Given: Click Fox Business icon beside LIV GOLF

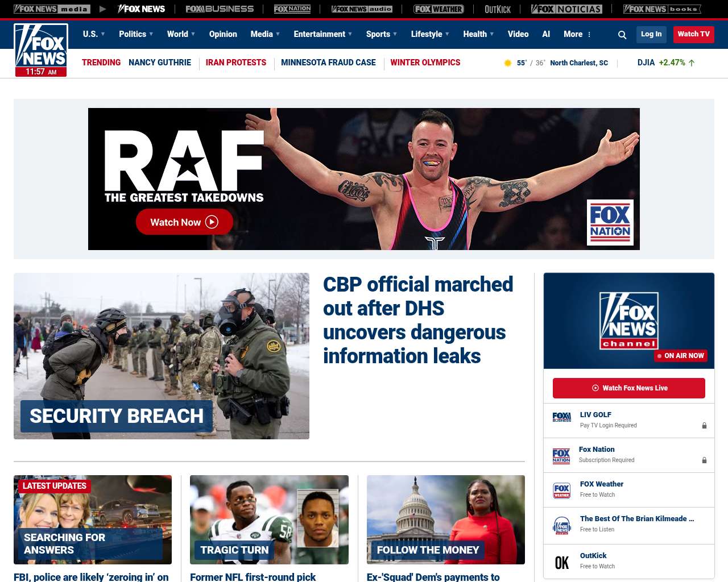Looking at the screenshot, I should [x=562, y=417].
